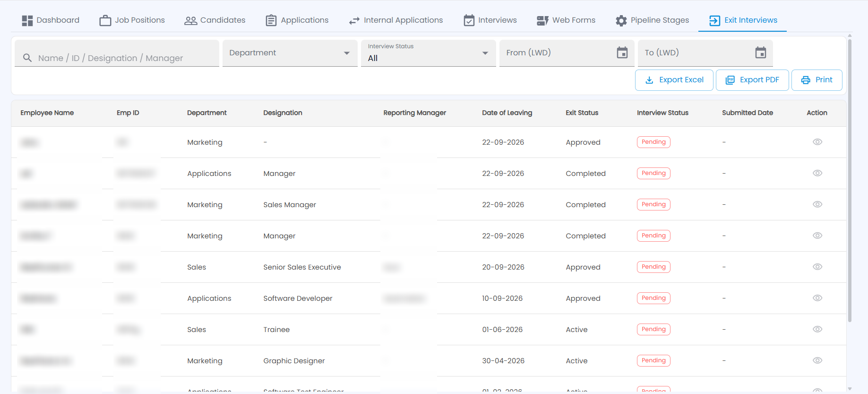Click the From (LWD) date field
The height and width of the screenshot is (394, 868).
(567, 53)
